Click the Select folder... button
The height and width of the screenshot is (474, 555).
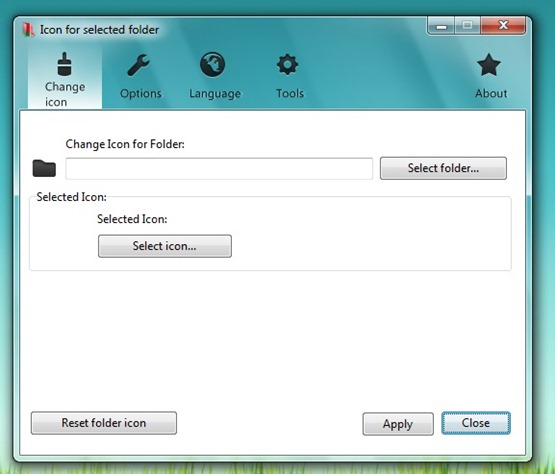pos(443,168)
